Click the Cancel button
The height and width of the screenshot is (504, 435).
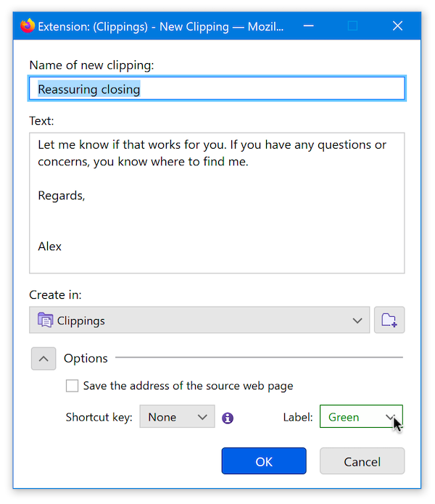click(x=362, y=461)
